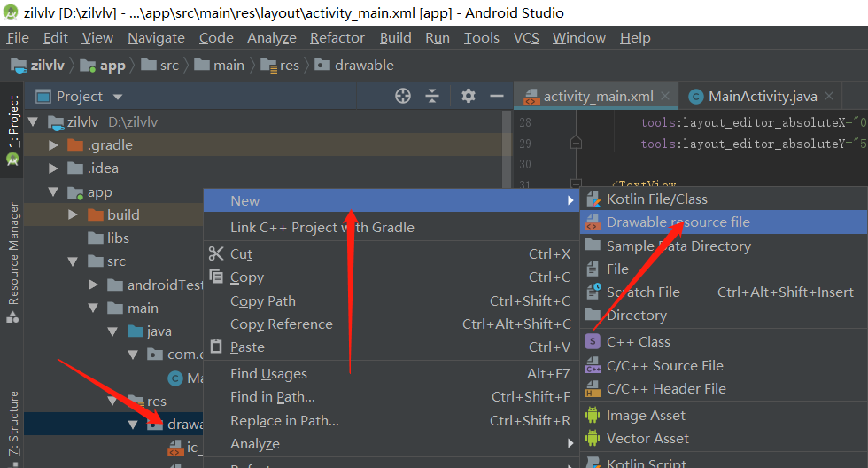The image size is (868, 468).
Task: Switch to MainActivity.java tab
Action: (763, 97)
